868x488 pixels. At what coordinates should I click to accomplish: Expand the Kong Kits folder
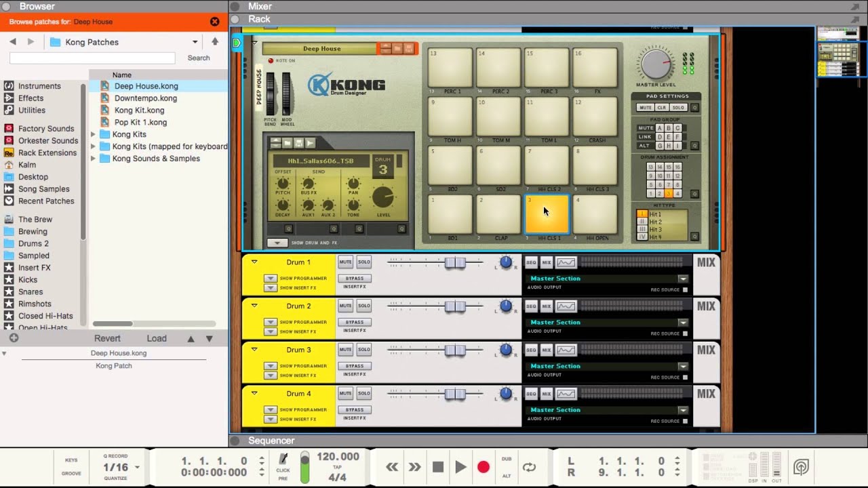[x=94, y=135]
